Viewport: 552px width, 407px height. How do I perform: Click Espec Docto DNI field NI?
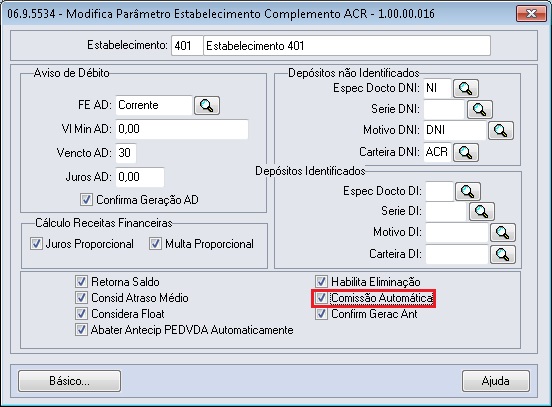tap(437, 88)
